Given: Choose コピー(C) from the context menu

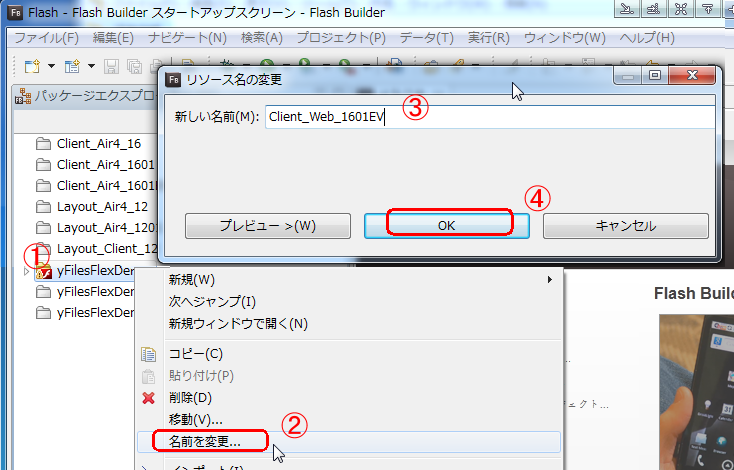Looking at the screenshot, I should [x=349, y=354].
